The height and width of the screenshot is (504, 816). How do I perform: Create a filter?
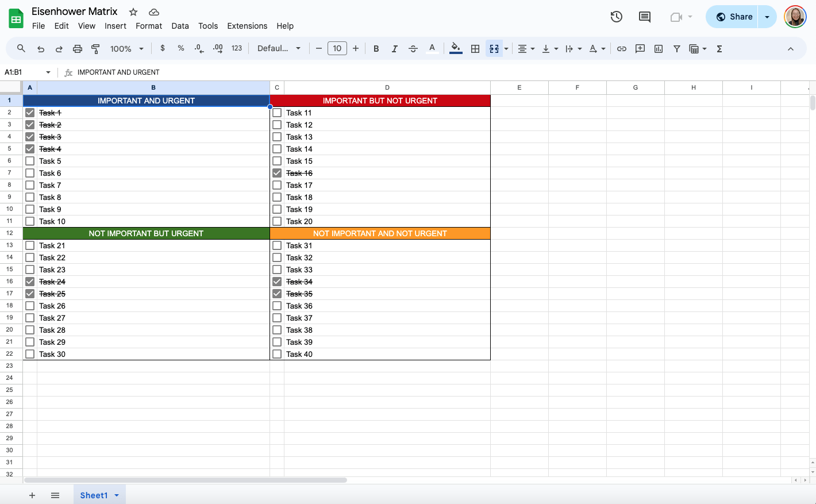pyautogui.click(x=677, y=49)
